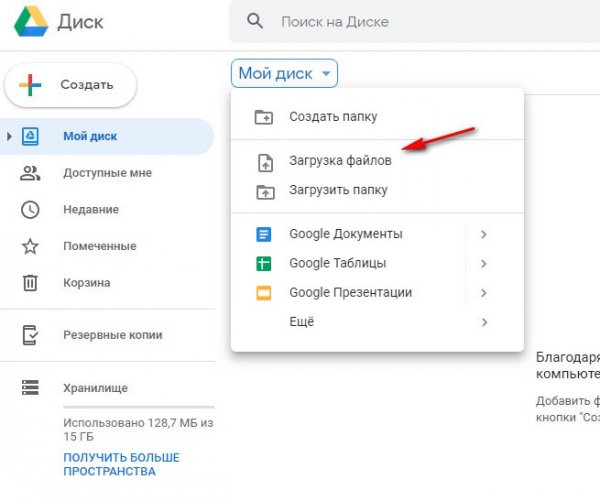This screenshot has width=600, height=501.
Task: Click the star icon for Помеченные
Action: [30, 246]
